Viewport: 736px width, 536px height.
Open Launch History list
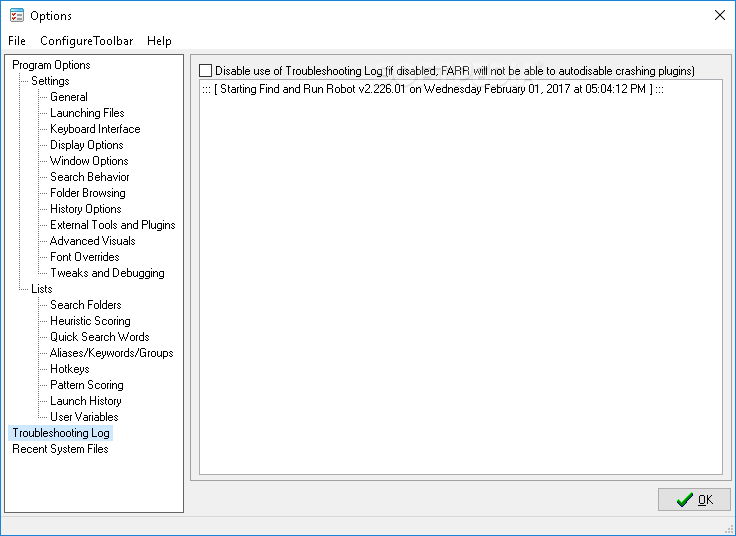tap(86, 401)
